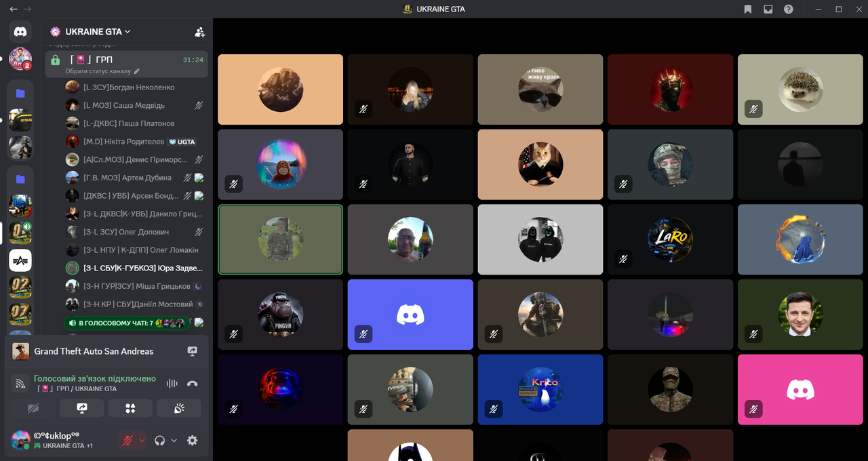This screenshot has height=461, width=868.
Task: Open activities launcher shapes icon
Action: 130,408
